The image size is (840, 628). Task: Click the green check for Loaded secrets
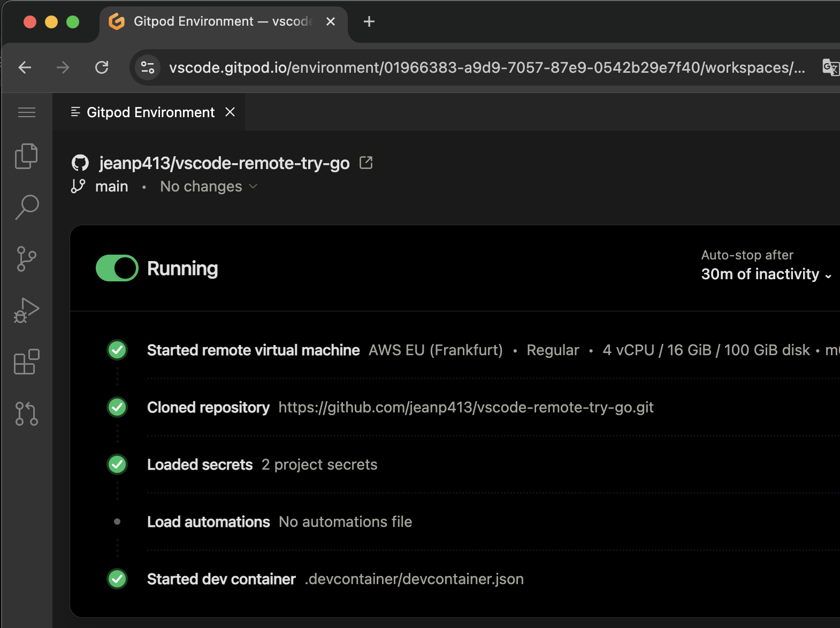click(x=117, y=464)
